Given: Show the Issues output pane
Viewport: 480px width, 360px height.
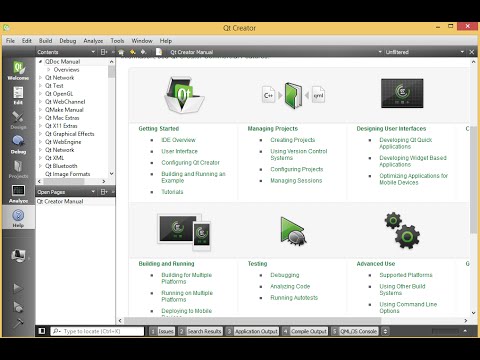Looking at the screenshot, I should point(162,331).
